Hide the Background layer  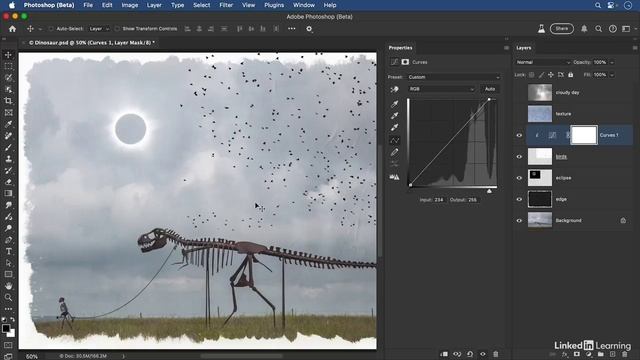tap(519, 220)
